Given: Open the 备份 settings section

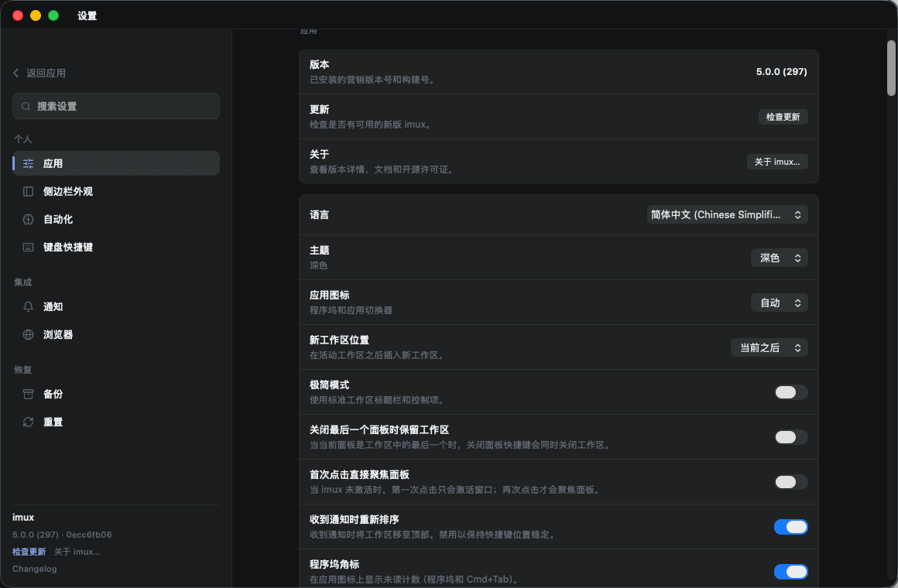Looking at the screenshot, I should (115, 394).
